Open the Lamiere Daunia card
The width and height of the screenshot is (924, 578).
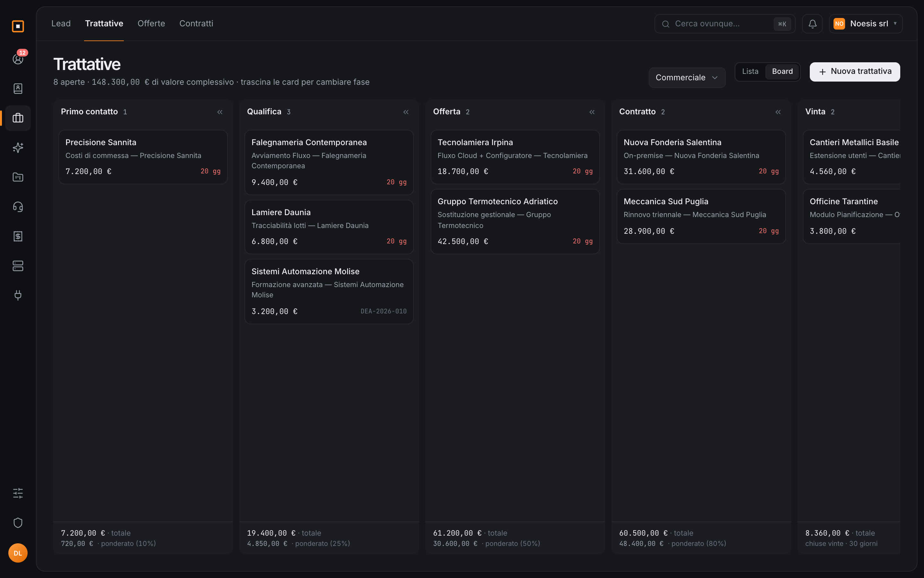pos(329,227)
